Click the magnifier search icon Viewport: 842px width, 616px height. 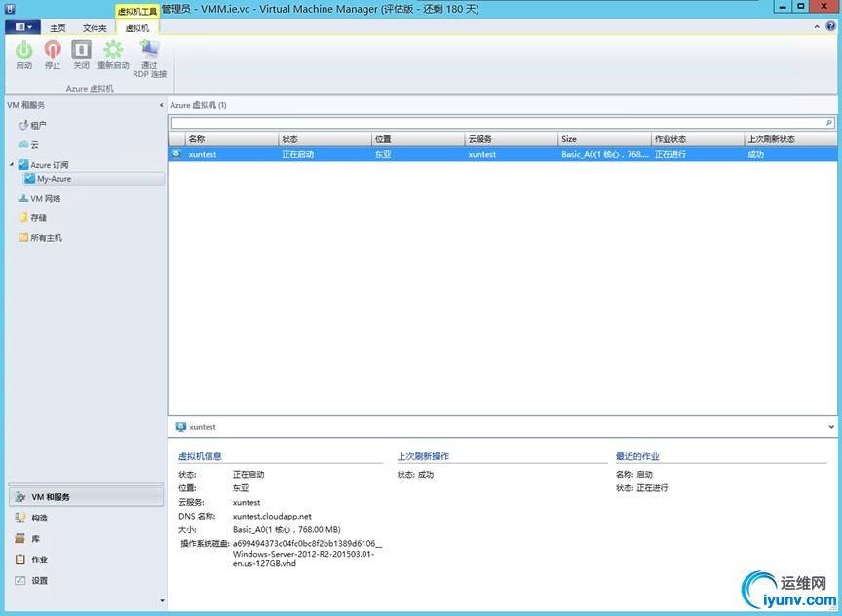pyautogui.click(x=829, y=123)
